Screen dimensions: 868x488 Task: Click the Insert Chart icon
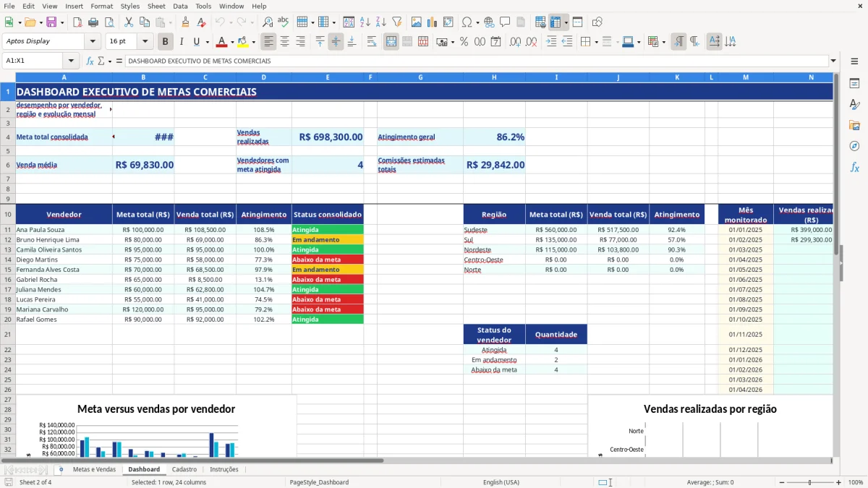(433, 22)
